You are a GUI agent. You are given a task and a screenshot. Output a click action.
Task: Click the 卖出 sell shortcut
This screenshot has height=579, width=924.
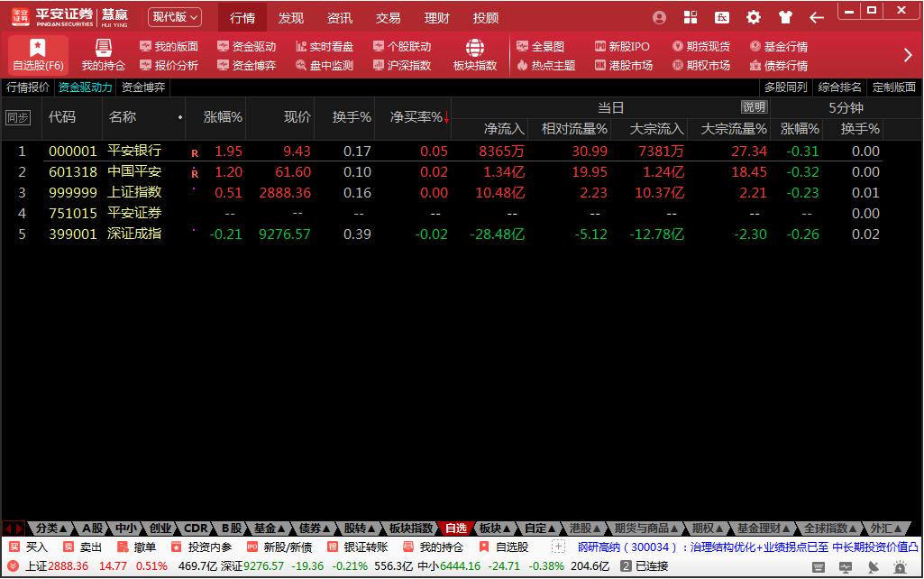coord(83,547)
